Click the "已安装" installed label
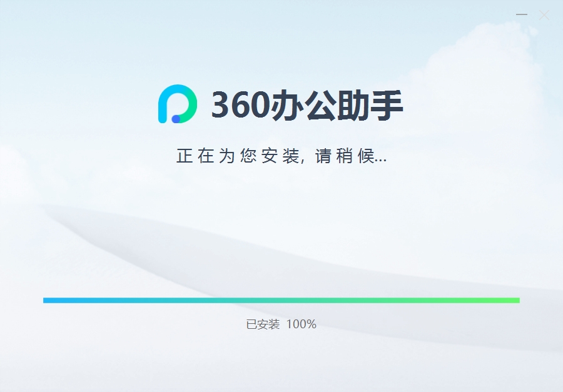 (x=263, y=324)
